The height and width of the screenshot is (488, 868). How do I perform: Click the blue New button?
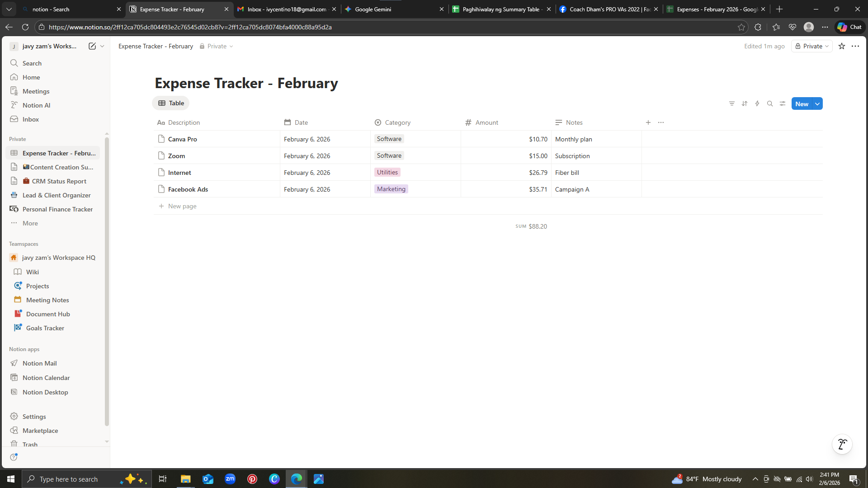point(802,104)
